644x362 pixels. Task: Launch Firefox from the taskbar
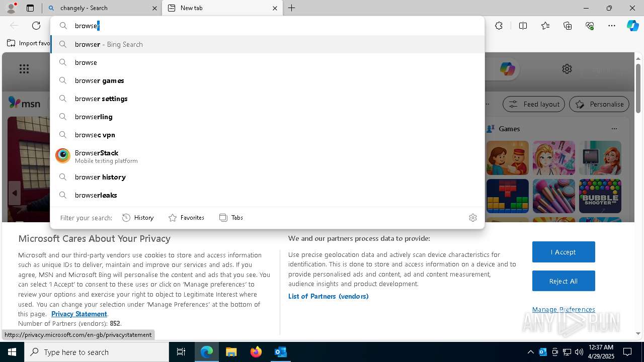(256, 352)
